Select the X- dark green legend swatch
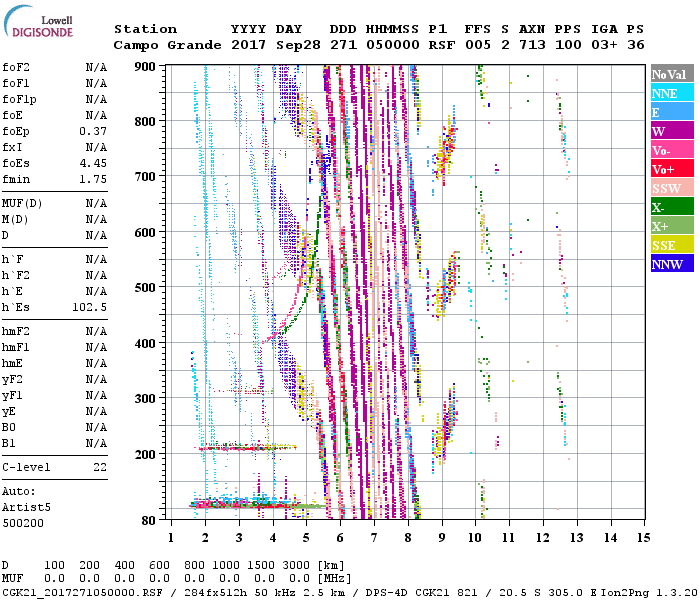 point(671,207)
